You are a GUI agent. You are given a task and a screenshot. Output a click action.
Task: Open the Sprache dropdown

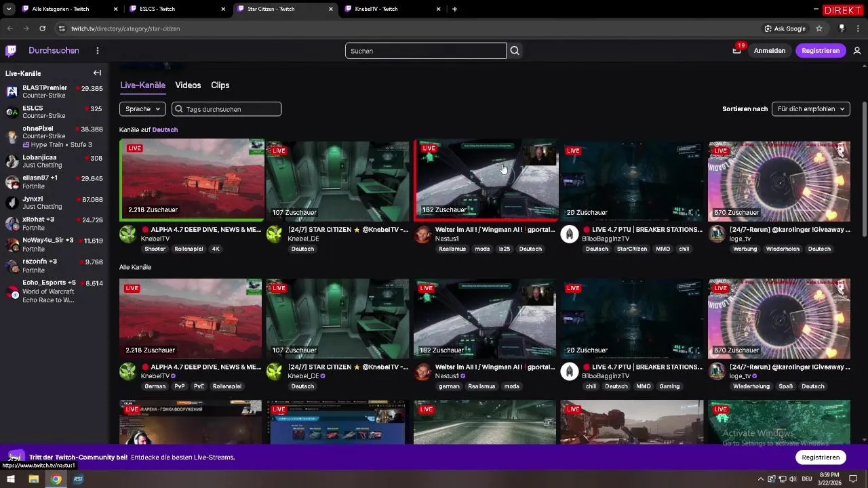pos(142,109)
